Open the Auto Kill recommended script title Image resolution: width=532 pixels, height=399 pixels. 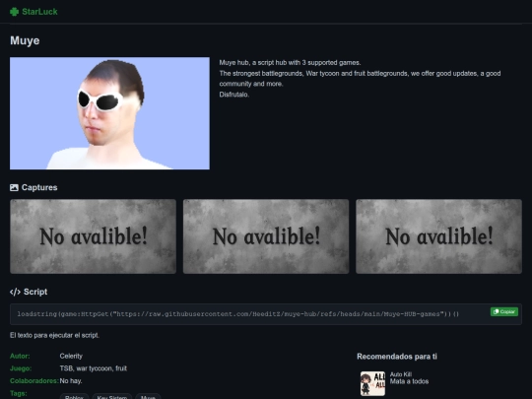401,374
